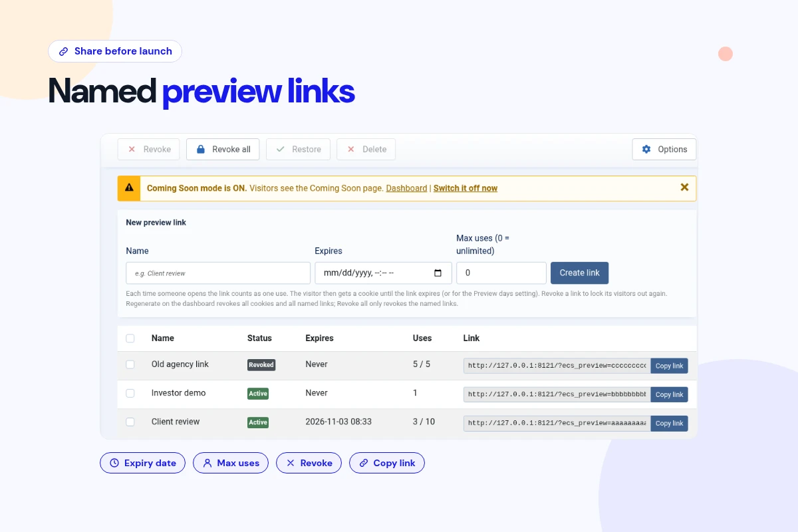The height and width of the screenshot is (532, 798).
Task: Click the Copy link tag below the panel
Action: pos(387,463)
